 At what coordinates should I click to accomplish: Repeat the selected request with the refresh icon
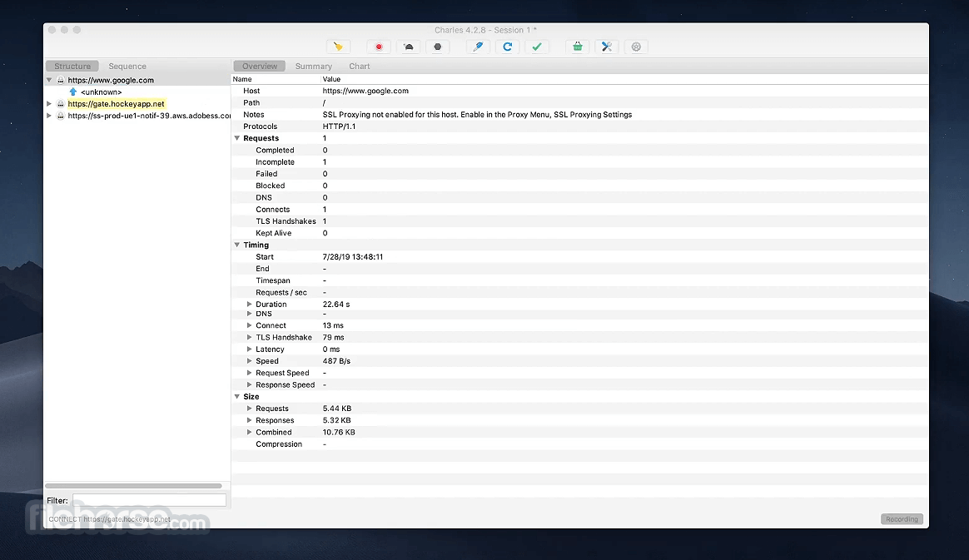pyautogui.click(x=507, y=47)
